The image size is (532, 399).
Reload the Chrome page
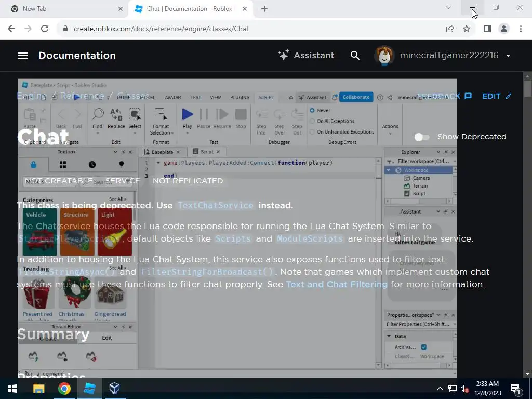(45, 29)
